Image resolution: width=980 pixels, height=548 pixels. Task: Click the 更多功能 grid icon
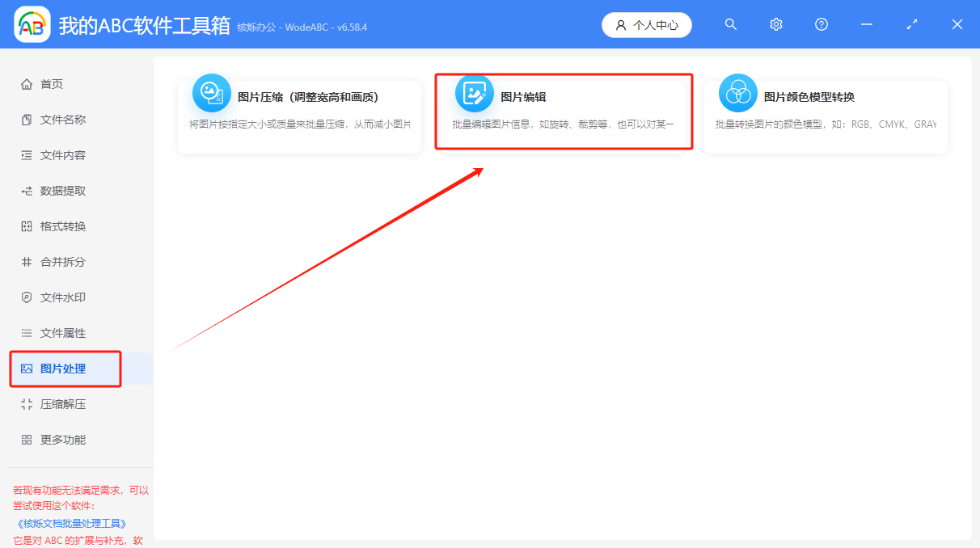point(27,440)
